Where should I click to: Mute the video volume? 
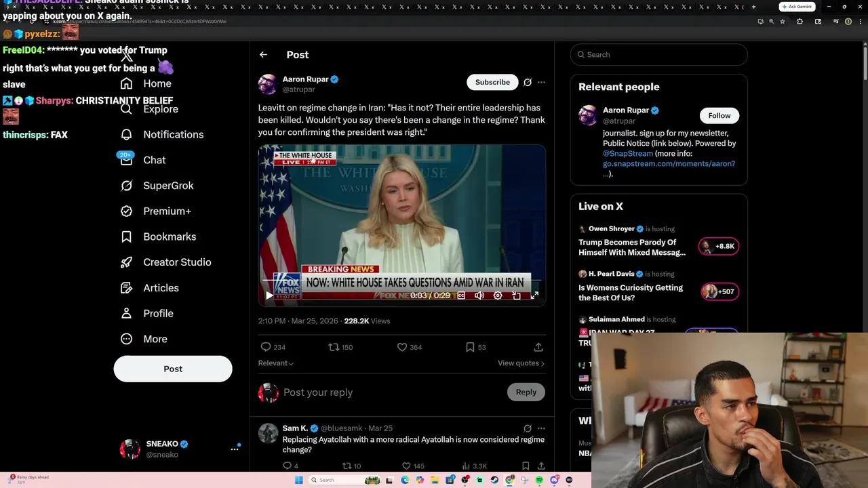pos(479,296)
